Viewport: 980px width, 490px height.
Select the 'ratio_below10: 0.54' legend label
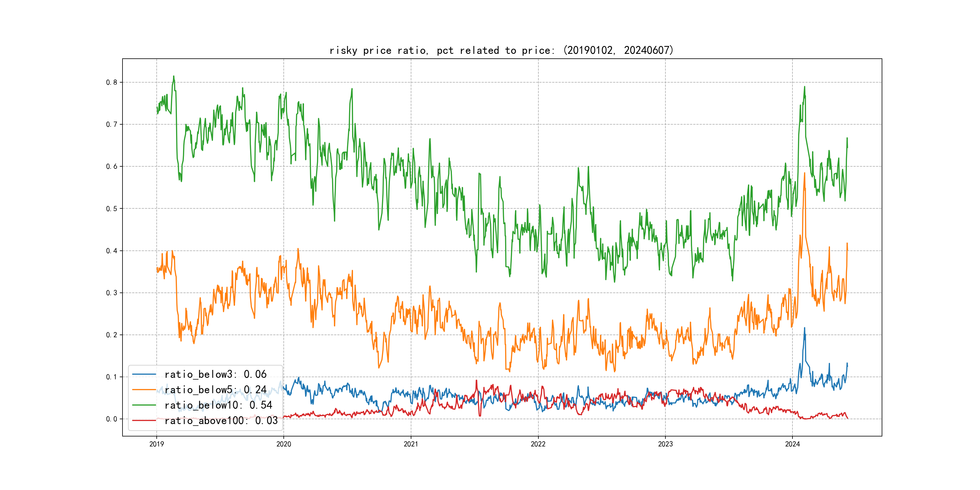218,405
